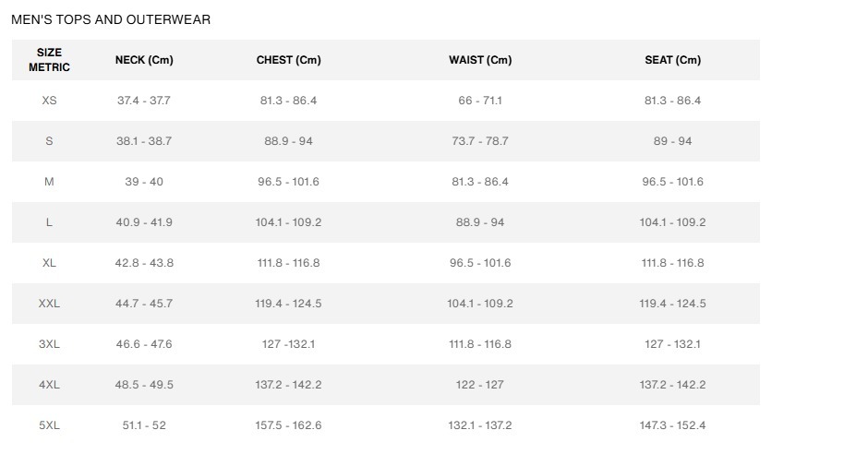Viewport: 868px width, 466px height.
Task: Click the 5XL size row label
Action: [x=49, y=425]
